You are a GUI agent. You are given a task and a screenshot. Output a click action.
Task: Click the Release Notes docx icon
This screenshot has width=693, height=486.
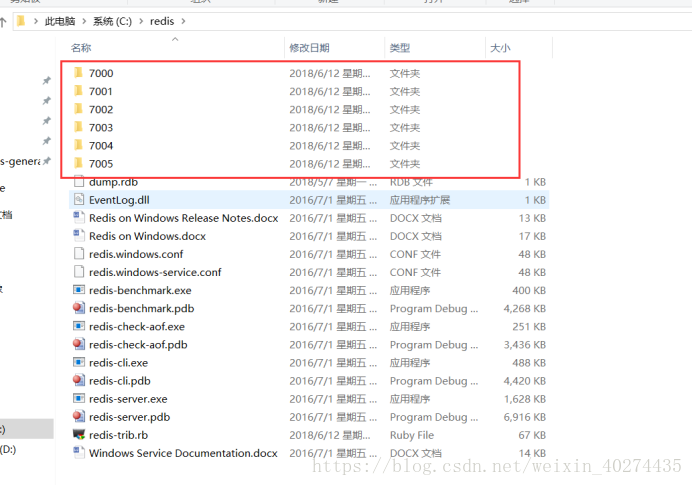coord(79,217)
